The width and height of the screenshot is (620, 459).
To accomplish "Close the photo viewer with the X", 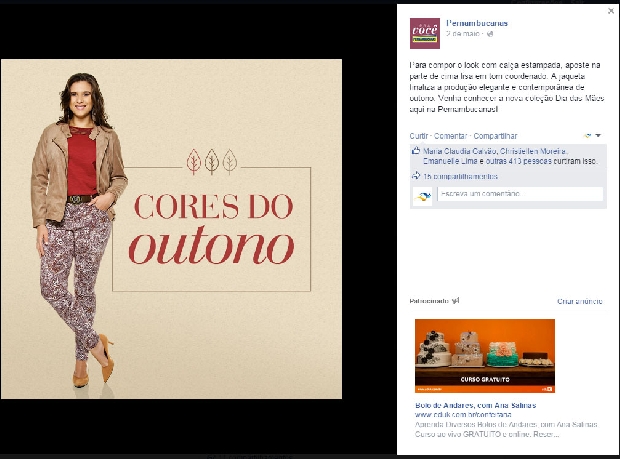I will [611, 11].
